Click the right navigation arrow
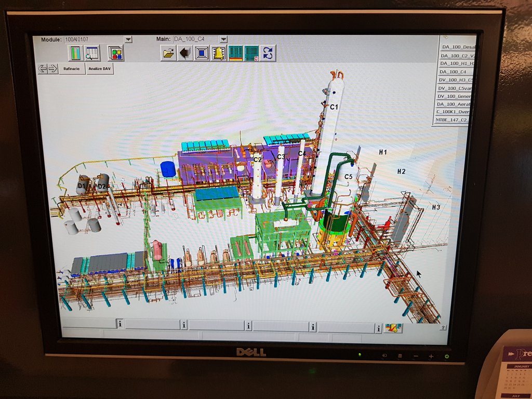This screenshot has width=532, height=399. (x=52, y=69)
